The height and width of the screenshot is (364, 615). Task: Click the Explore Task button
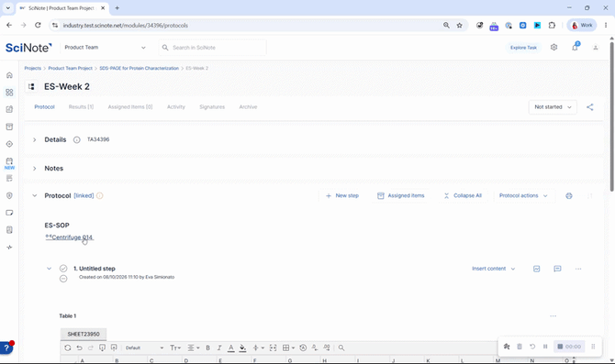pos(523,48)
